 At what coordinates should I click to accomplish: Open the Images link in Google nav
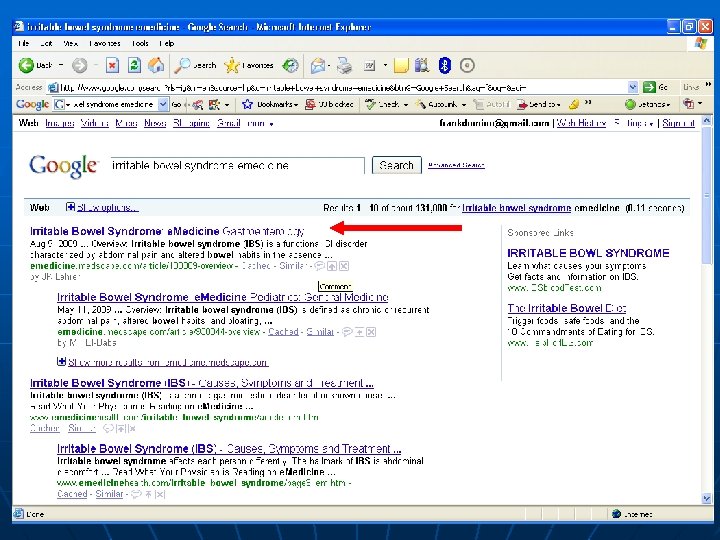click(x=60, y=123)
